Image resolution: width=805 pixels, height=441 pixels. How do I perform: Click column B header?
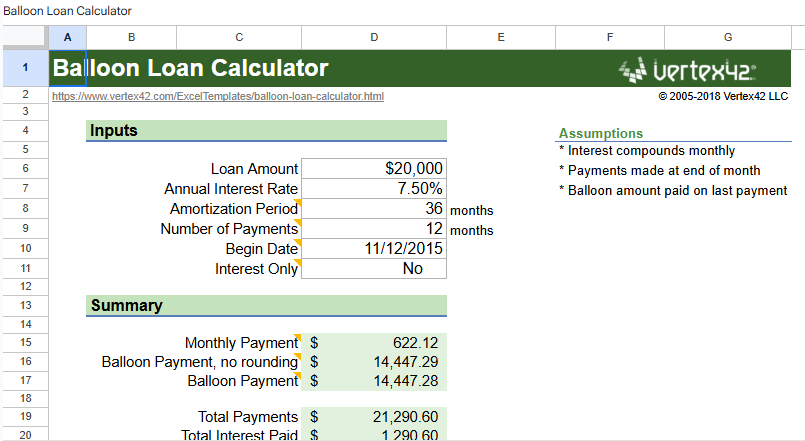(131, 37)
